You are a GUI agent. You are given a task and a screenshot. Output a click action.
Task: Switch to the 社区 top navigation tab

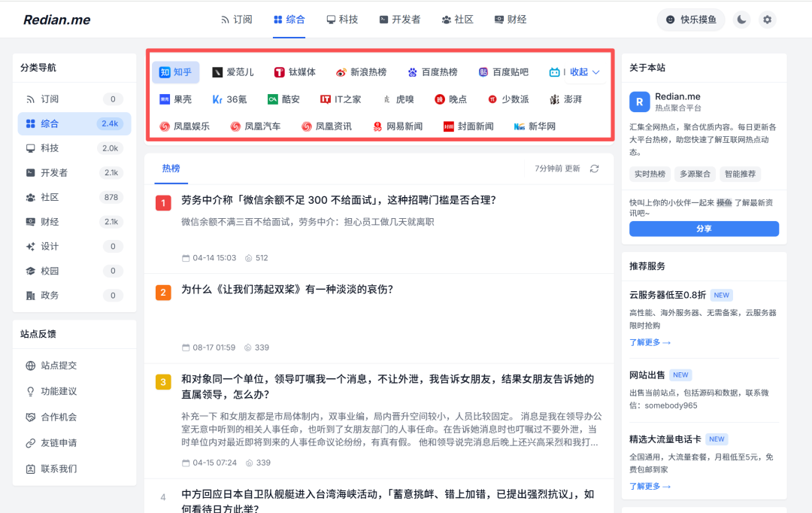[458, 20]
